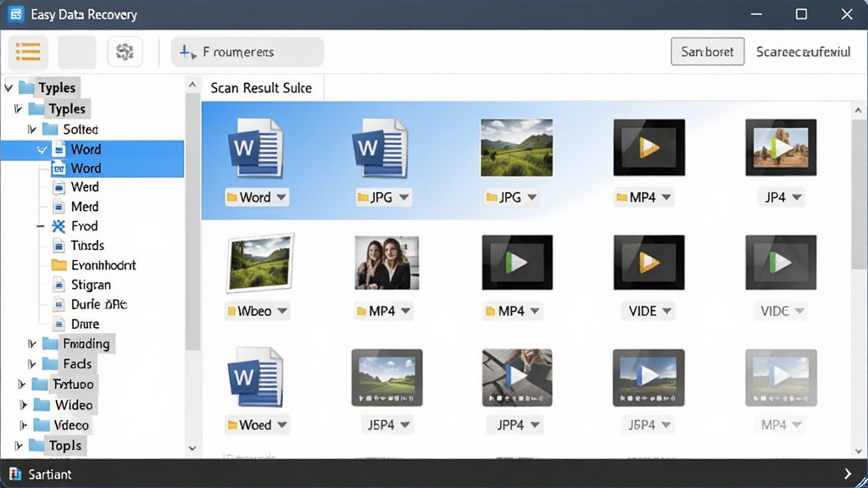Click the "Sanboret" button
Viewport: 868px width, 488px height.
708,52
